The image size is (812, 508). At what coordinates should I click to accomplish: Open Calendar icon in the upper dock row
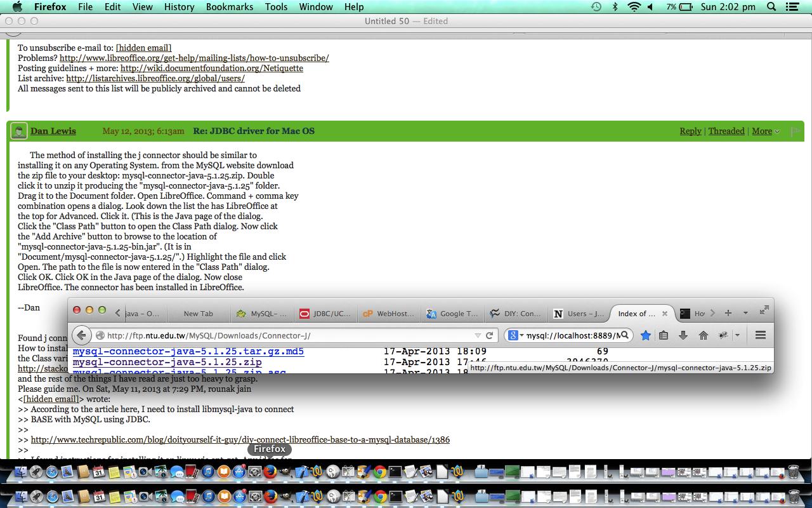(x=99, y=472)
